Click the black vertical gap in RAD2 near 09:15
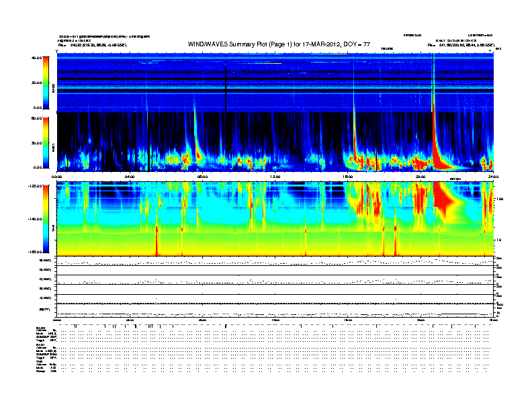 (226, 88)
